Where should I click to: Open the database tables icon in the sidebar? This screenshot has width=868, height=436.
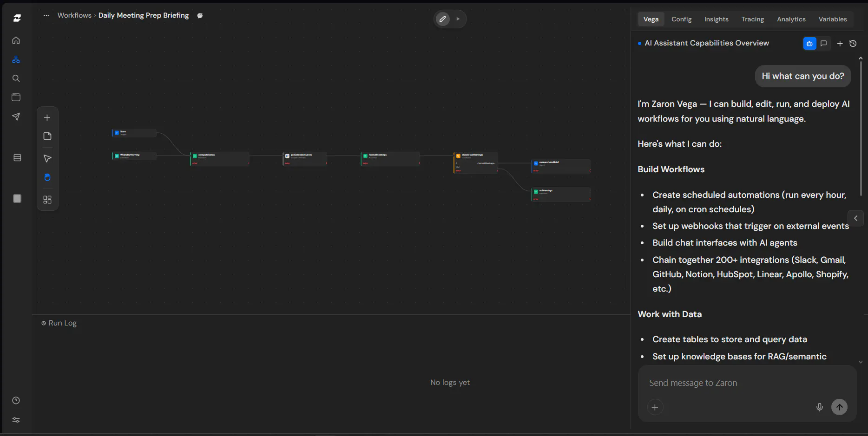pyautogui.click(x=17, y=158)
